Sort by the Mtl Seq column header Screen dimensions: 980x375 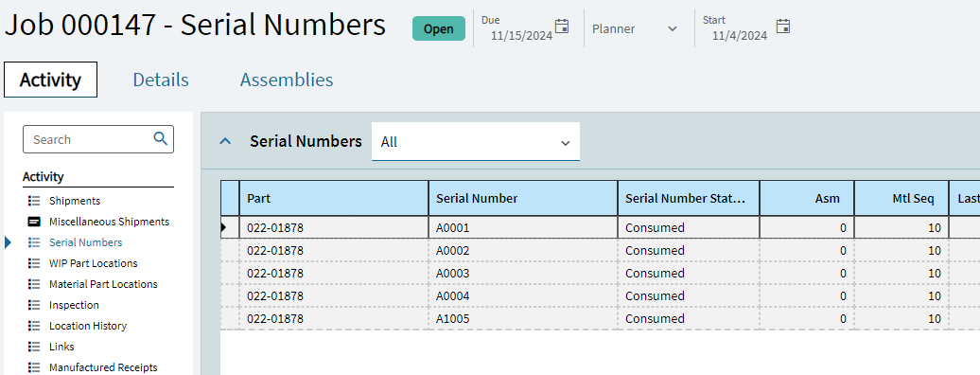coord(901,199)
